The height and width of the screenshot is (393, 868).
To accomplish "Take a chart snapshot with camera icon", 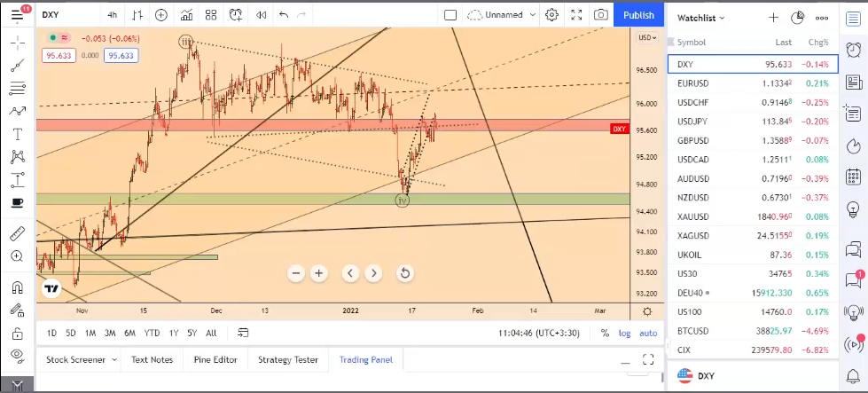I will (x=601, y=15).
